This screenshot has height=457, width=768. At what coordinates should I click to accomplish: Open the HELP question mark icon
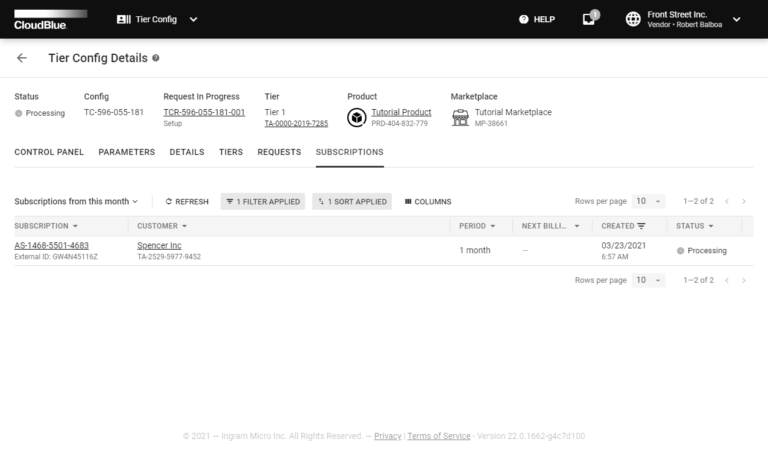524,19
